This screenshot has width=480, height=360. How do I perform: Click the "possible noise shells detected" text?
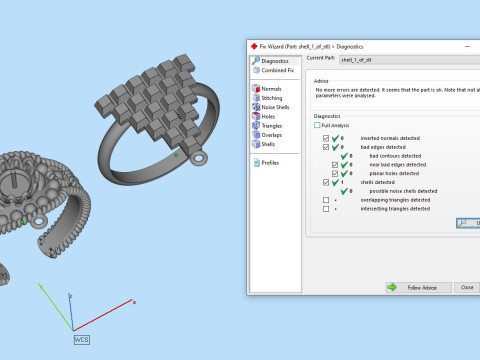(x=403, y=191)
